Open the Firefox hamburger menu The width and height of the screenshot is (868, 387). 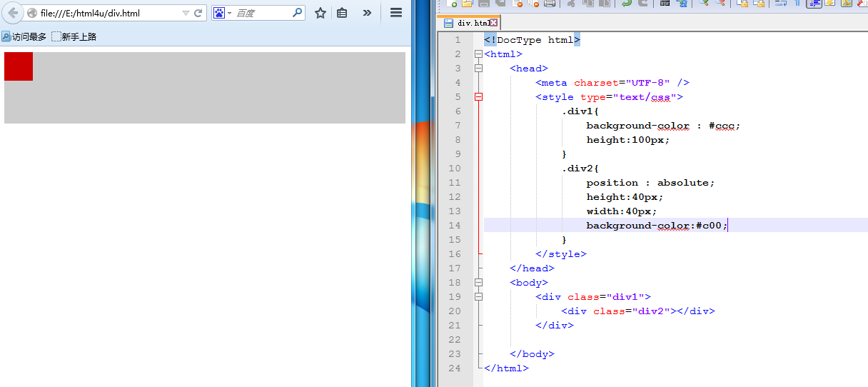pyautogui.click(x=395, y=13)
